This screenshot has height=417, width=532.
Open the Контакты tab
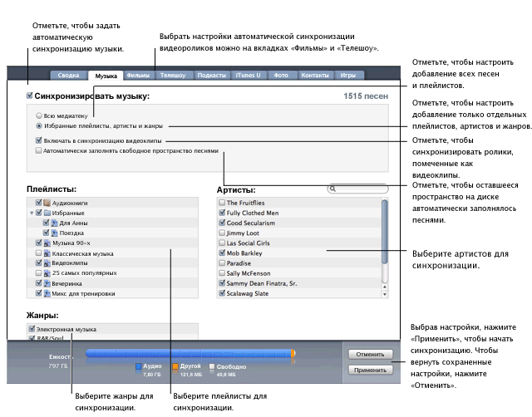pyautogui.click(x=315, y=76)
